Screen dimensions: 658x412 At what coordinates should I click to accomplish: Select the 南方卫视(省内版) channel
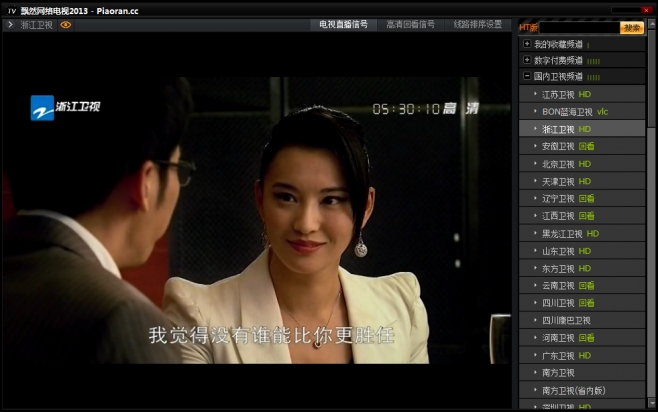click(582, 391)
